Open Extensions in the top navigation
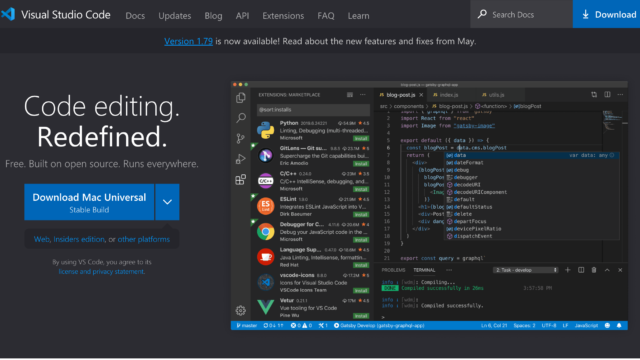The height and width of the screenshot is (360, 640). click(283, 16)
